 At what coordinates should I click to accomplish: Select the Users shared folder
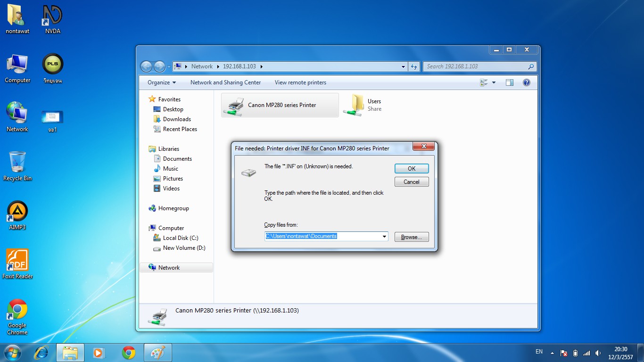coord(363,105)
